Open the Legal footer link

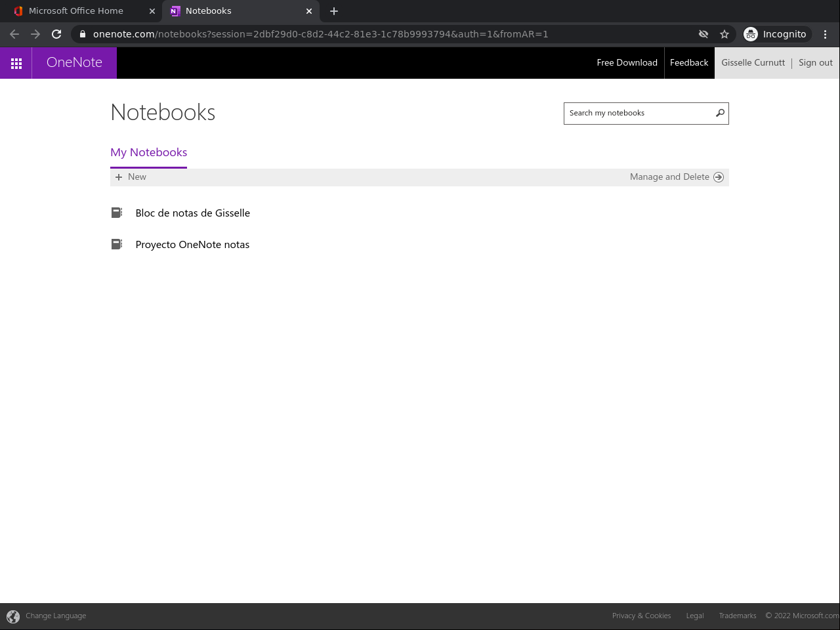(695, 616)
